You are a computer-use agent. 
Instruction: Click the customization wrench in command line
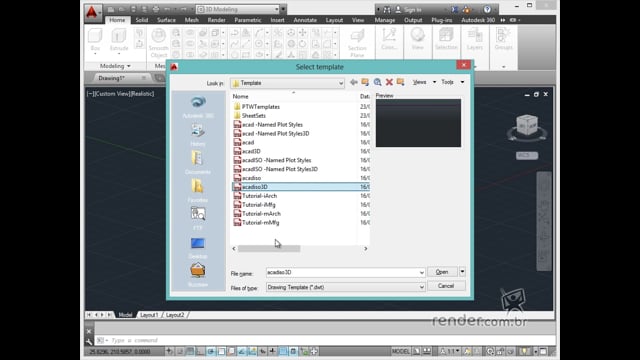(89, 341)
